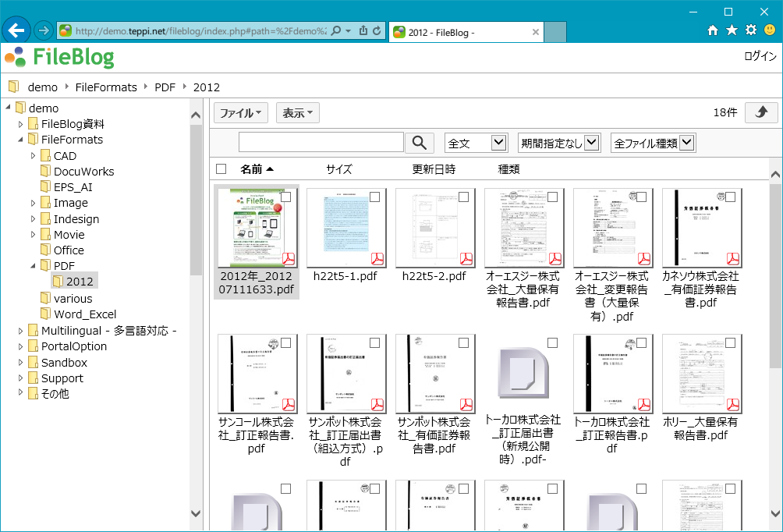Image resolution: width=783 pixels, height=532 pixels.
Task: Open the 期間指定なし period dropdown
Action: (x=559, y=144)
